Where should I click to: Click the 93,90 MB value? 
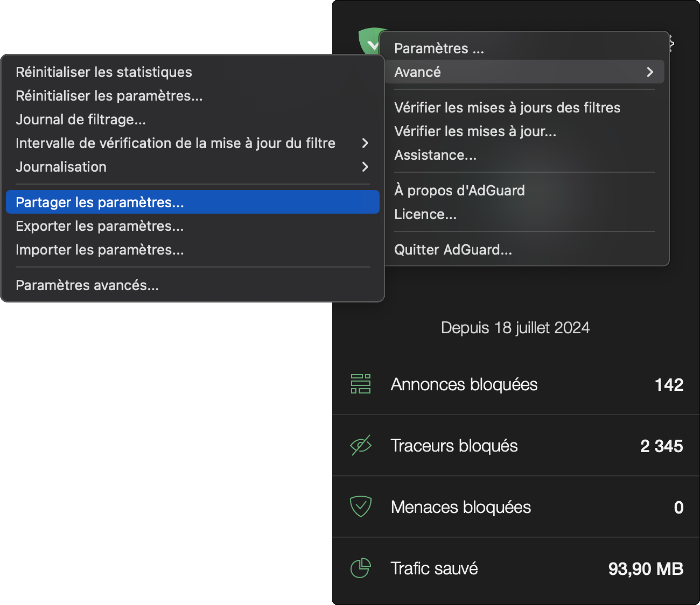coord(645,569)
